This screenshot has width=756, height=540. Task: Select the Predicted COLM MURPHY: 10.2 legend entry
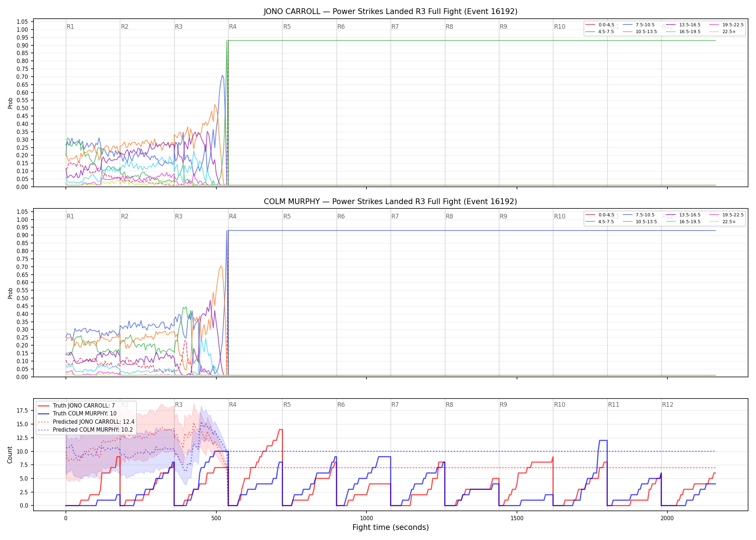click(85, 429)
